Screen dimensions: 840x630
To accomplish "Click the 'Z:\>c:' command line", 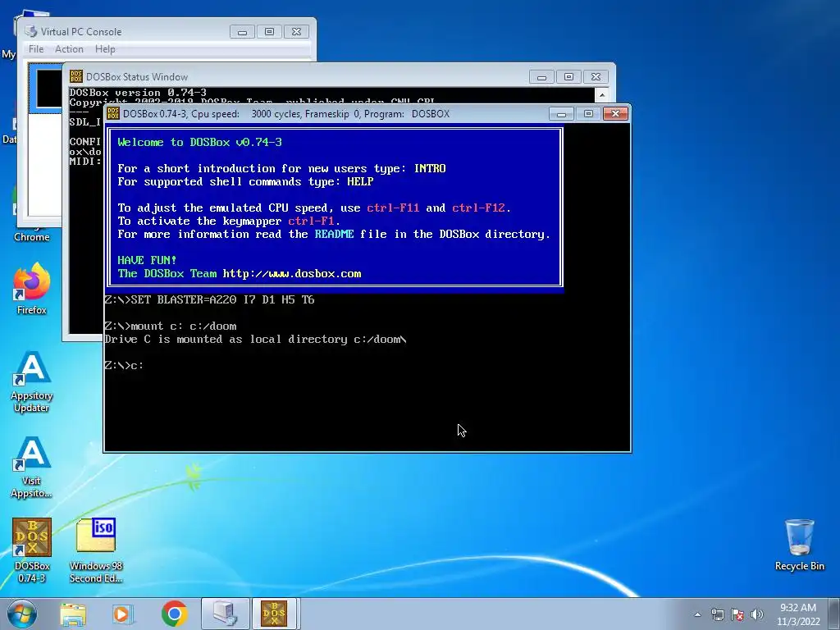I will point(124,365).
